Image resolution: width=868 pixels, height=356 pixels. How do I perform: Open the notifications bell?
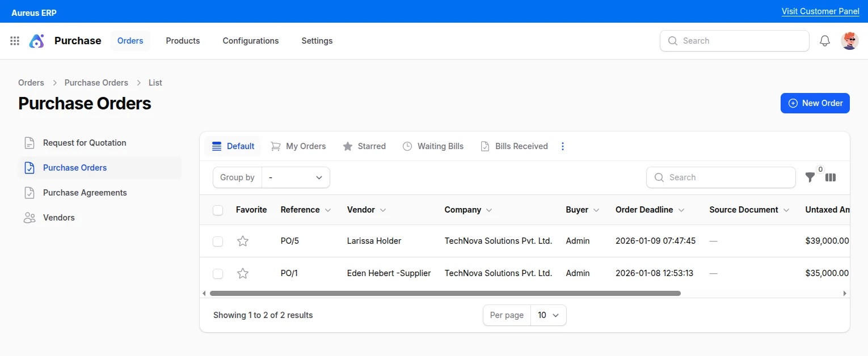[x=825, y=41]
